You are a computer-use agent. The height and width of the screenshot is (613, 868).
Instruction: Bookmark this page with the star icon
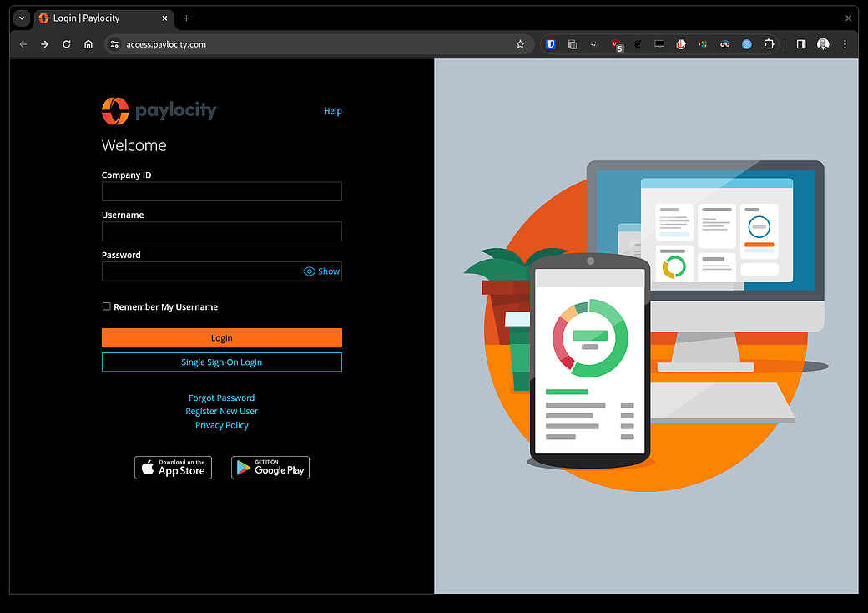520,44
